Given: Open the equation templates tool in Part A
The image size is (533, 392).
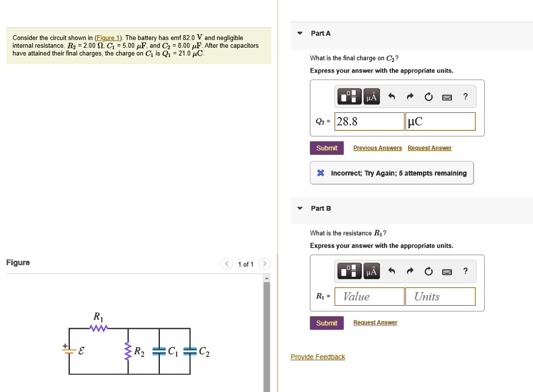Looking at the screenshot, I should [349, 96].
